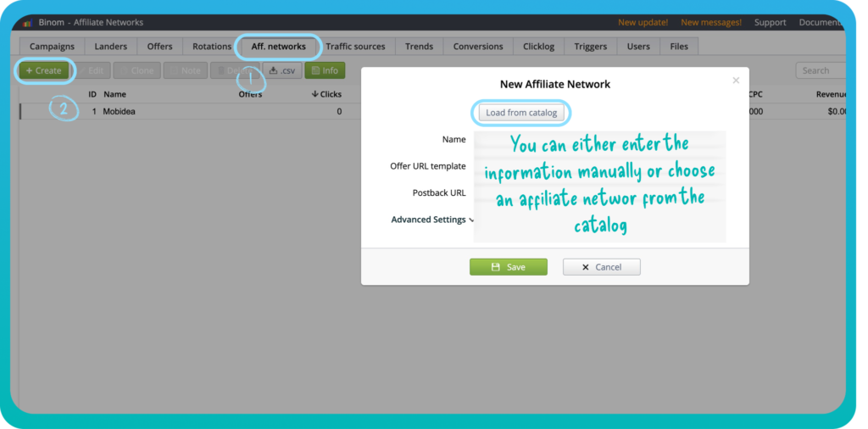Open the Triggers tab
Screen dimensions: 868x429
pos(591,47)
